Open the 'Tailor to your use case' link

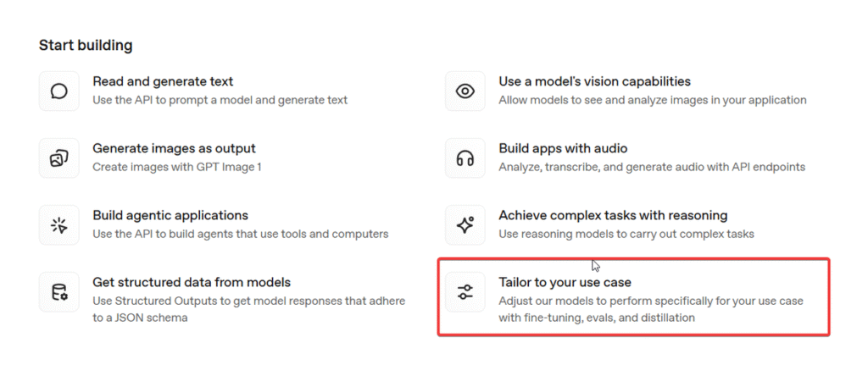[x=565, y=283]
